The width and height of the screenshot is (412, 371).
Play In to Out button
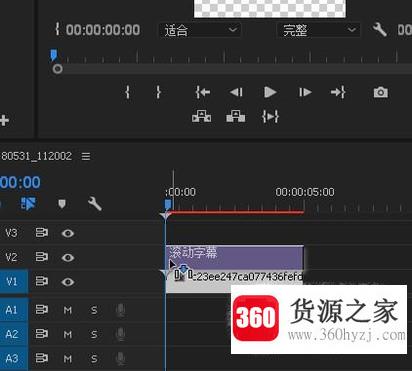coord(270,117)
